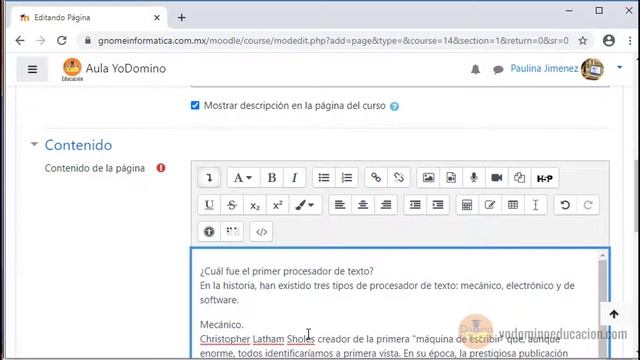The height and width of the screenshot is (360, 640).
Task: Record audio with microphone icon
Action: click(x=473, y=178)
